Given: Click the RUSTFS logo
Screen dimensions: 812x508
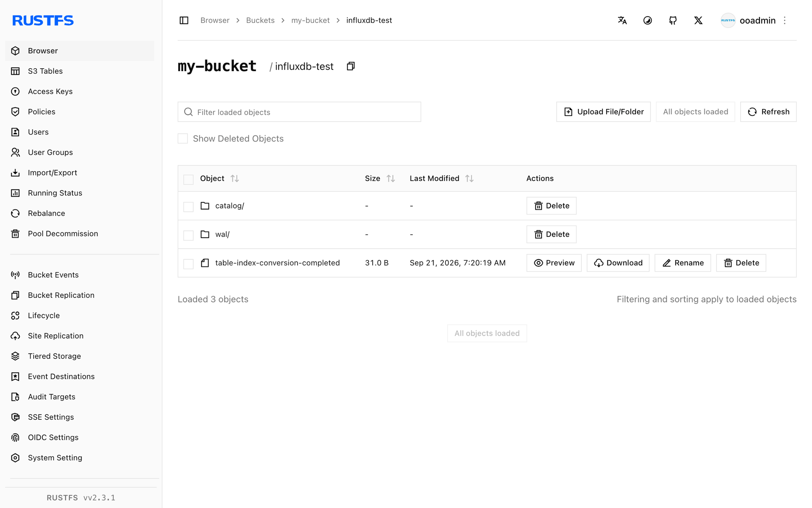Looking at the screenshot, I should (x=43, y=20).
